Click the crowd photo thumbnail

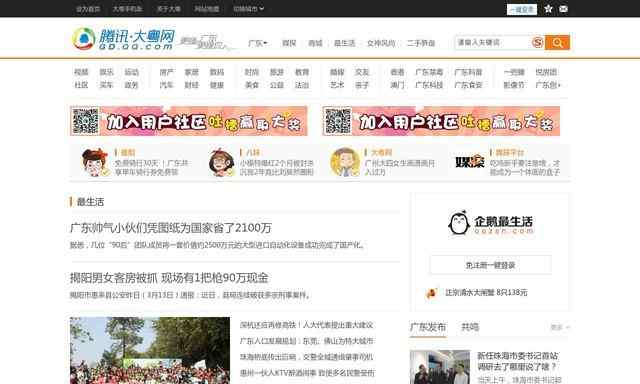tap(150, 351)
